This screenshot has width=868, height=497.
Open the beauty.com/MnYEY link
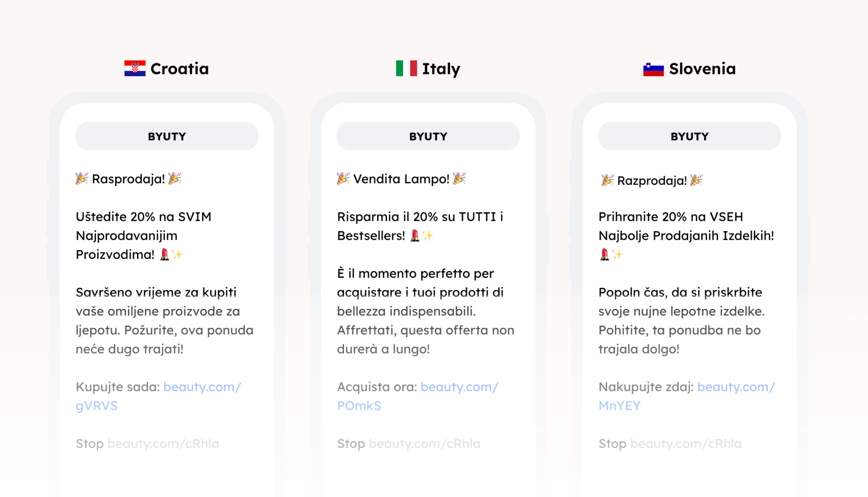(687, 396)
